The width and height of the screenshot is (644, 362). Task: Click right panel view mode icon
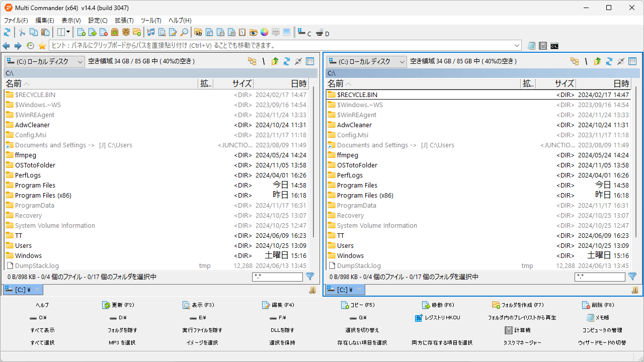pyautogui.click(x=632, y=61)
